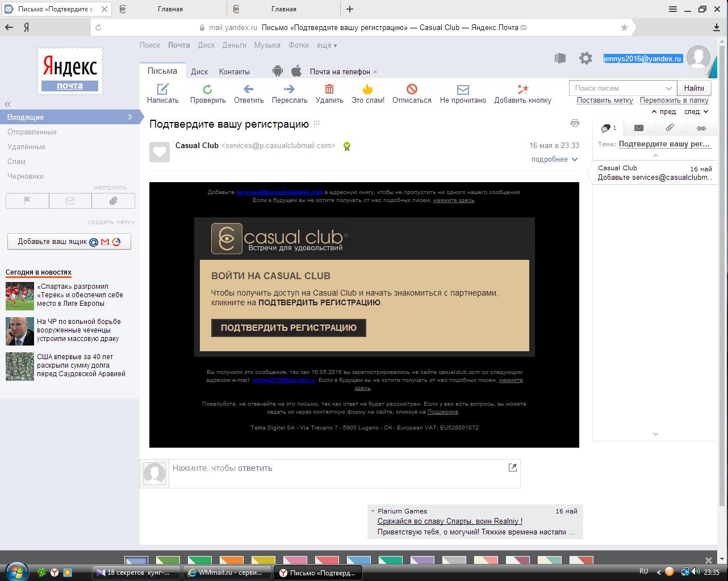Click the Отписаться unsubscribe icon
The height and width of the screenshot is (581, 728).
[x=412, y=89]
